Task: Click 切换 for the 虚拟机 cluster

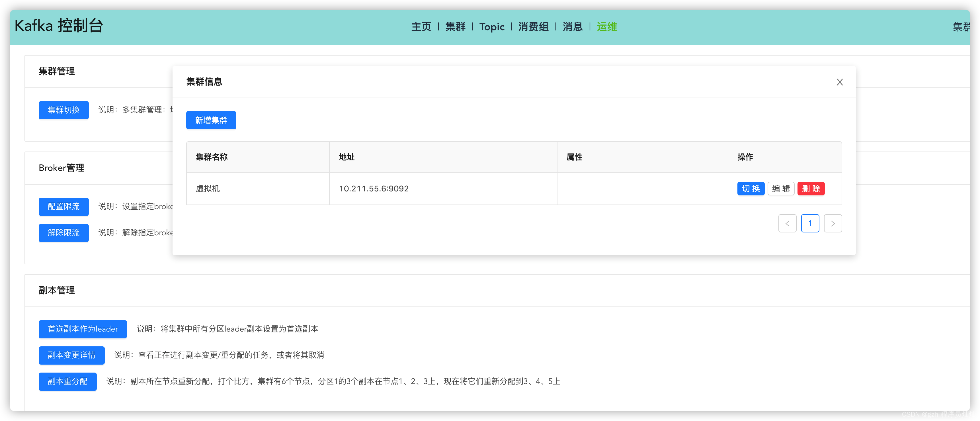Action: pyautogui.click(x=751, y=188)
